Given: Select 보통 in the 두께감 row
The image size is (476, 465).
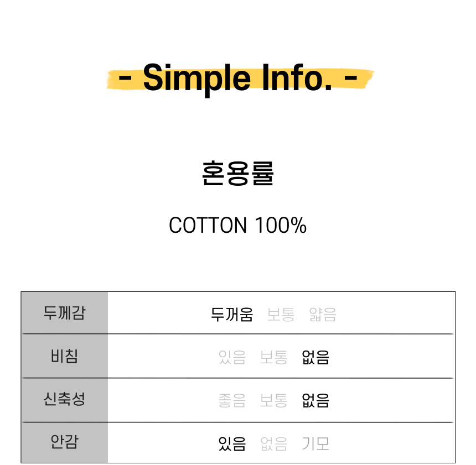Looking at the screenshot, I should click(281, 315).
